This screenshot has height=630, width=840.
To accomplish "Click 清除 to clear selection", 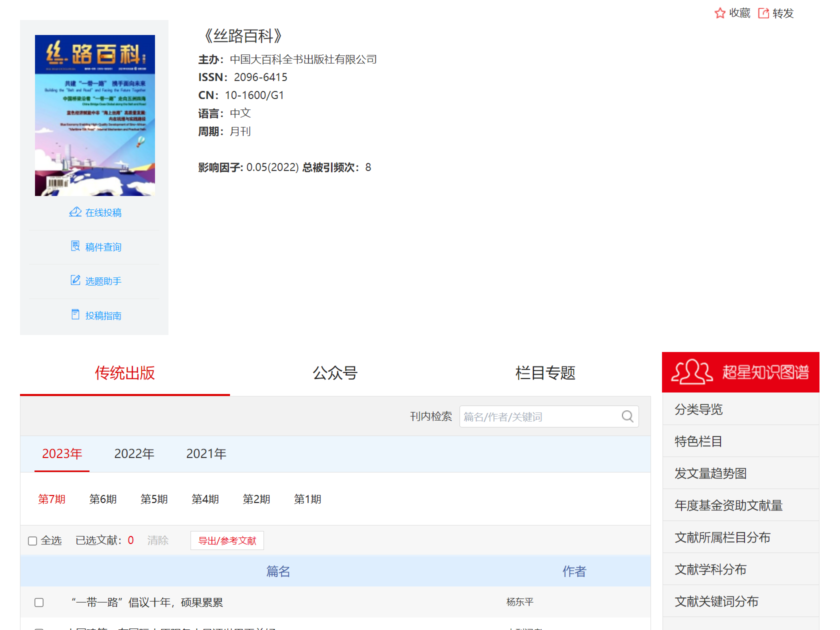I will click(x=158, y=540).
